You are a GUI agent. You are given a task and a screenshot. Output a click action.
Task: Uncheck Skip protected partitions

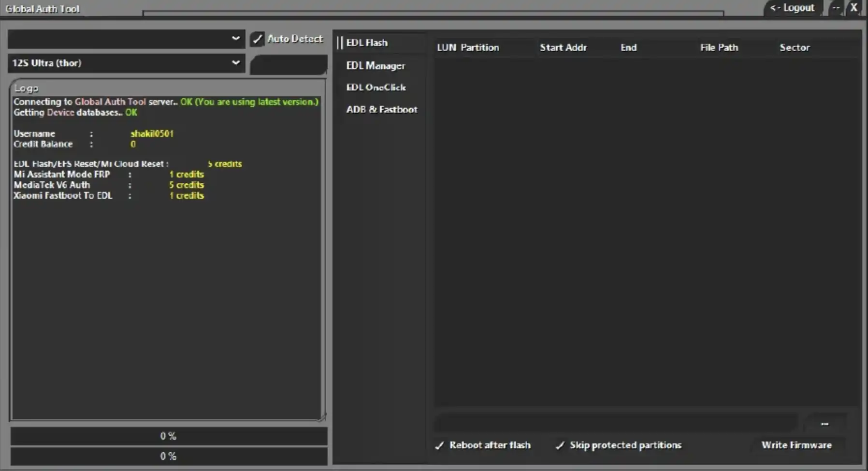coord(560,445)
